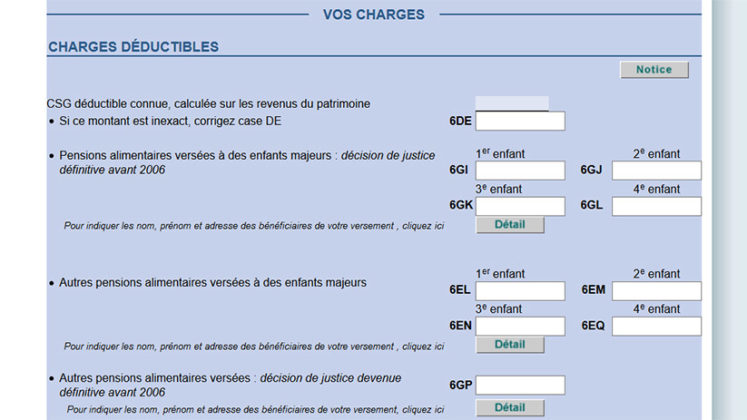The image size is (747, 420).
Task: Open Détail below the 6GP field
Action: 510,408
